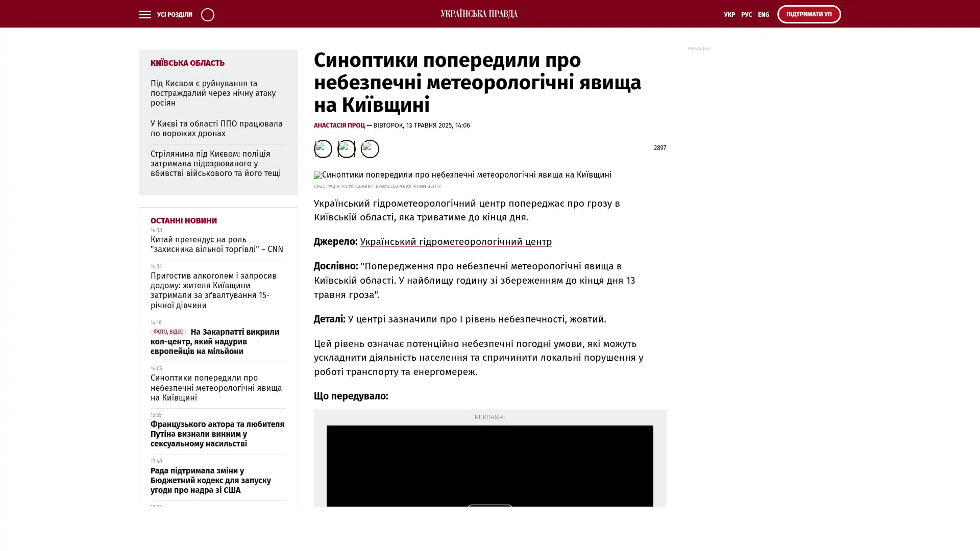Click the first share icon under author line
The height and width of the screenshot is (551, 980).
(323, 149)
